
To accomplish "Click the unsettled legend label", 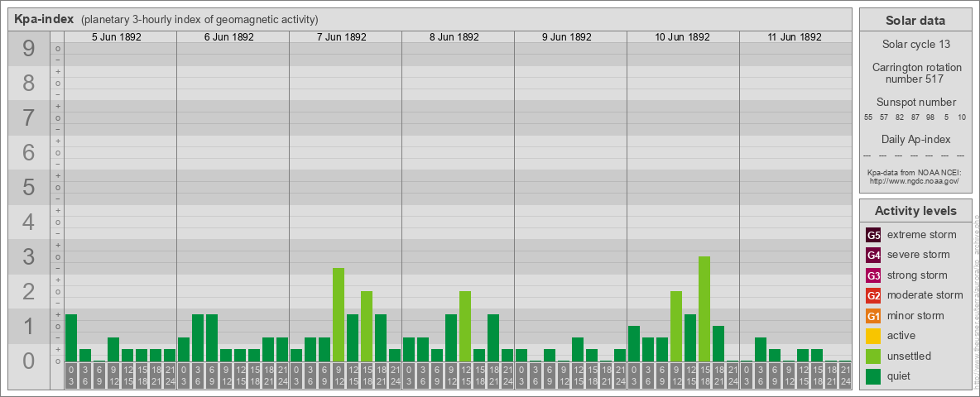I will pyautogui.click(x=910, y=356).
